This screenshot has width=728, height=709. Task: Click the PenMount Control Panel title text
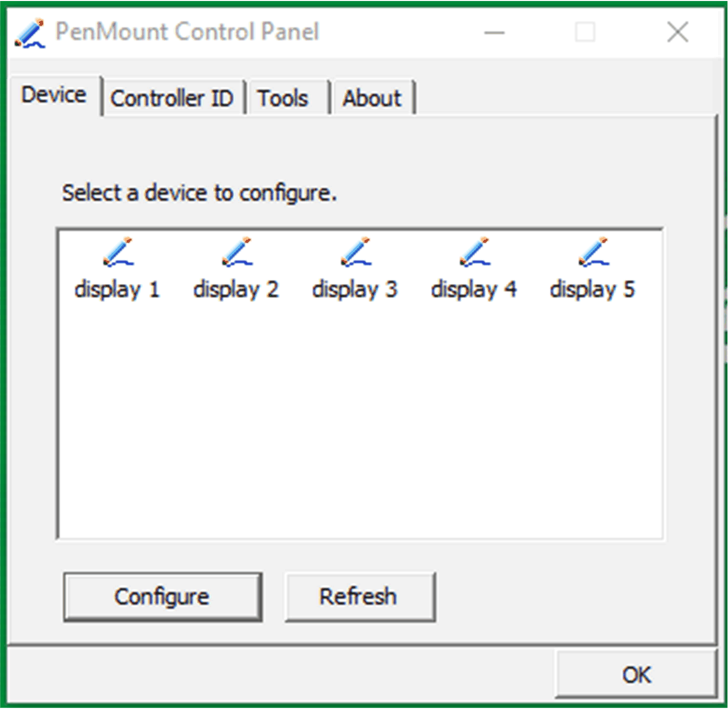pos(187,32)
